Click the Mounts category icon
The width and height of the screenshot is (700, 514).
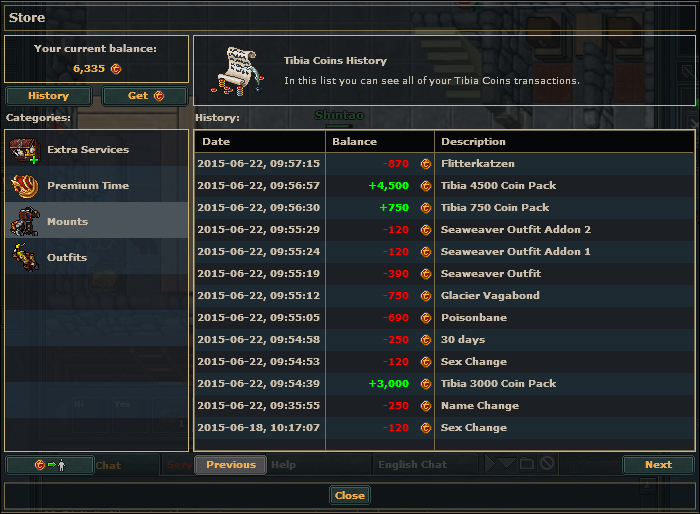point(24,222)
